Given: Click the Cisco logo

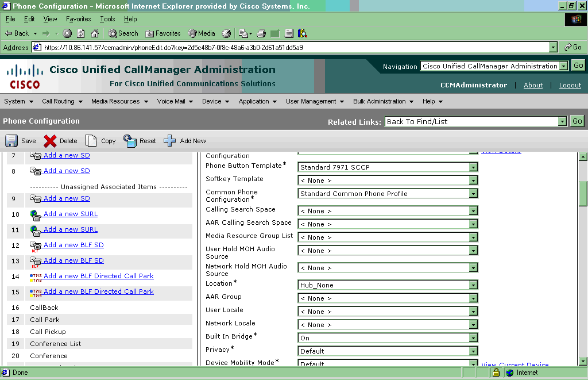Looking at the screenshot, I should [25, 76].
